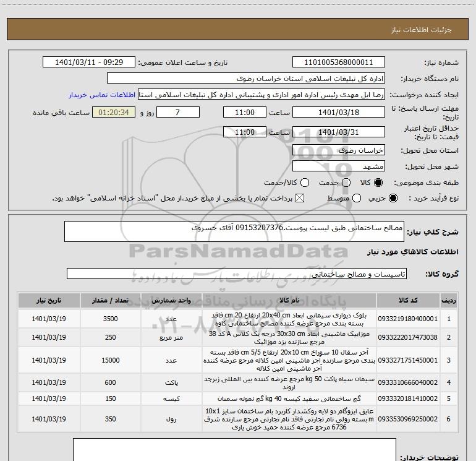Click the عایق ایزوگام دو لایه item name
The height and width of the screenshot is (461, 476).
tap(289, 420)
